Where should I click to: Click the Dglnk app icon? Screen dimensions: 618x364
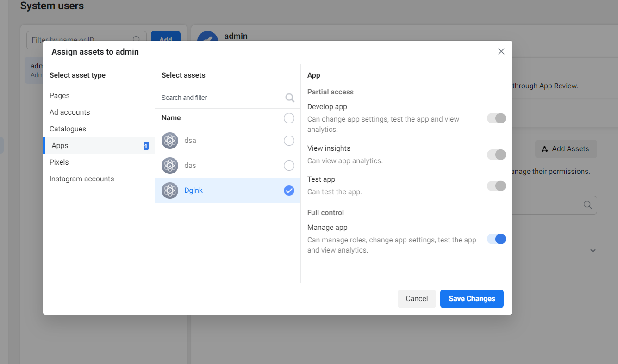[170, 191]
